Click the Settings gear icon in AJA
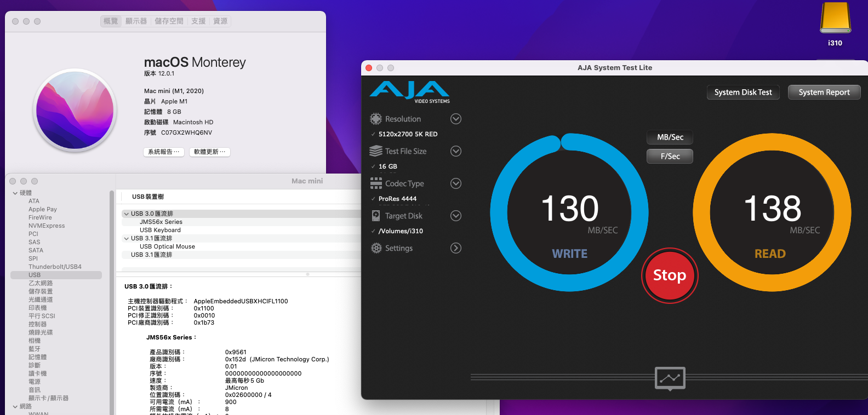 [x=376, y=248]
